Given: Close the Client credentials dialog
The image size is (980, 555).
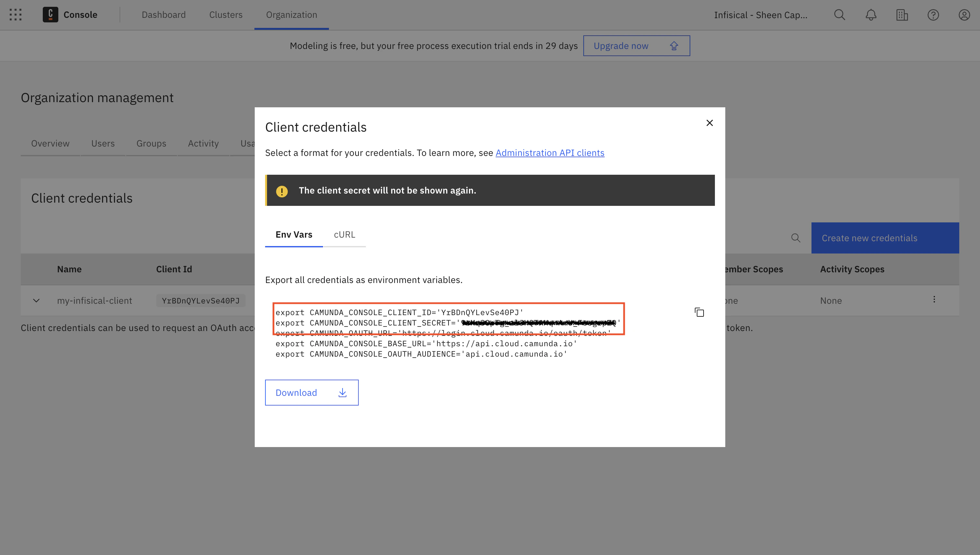Looking at the screenshot, I should [x=709, y=123].
